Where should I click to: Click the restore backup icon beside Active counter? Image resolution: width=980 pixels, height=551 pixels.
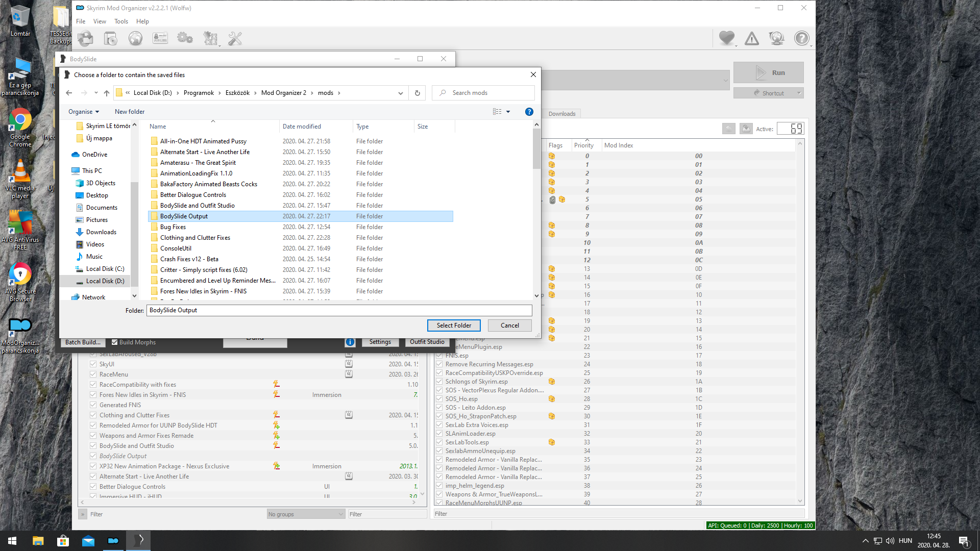pyautogui.click(x=728, y=129)
